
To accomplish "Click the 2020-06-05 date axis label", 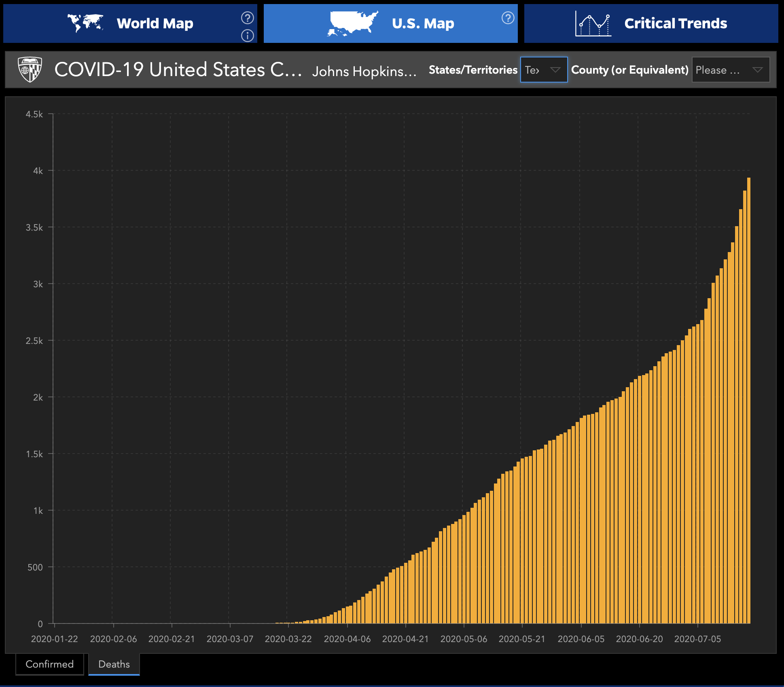I will 581,639.
